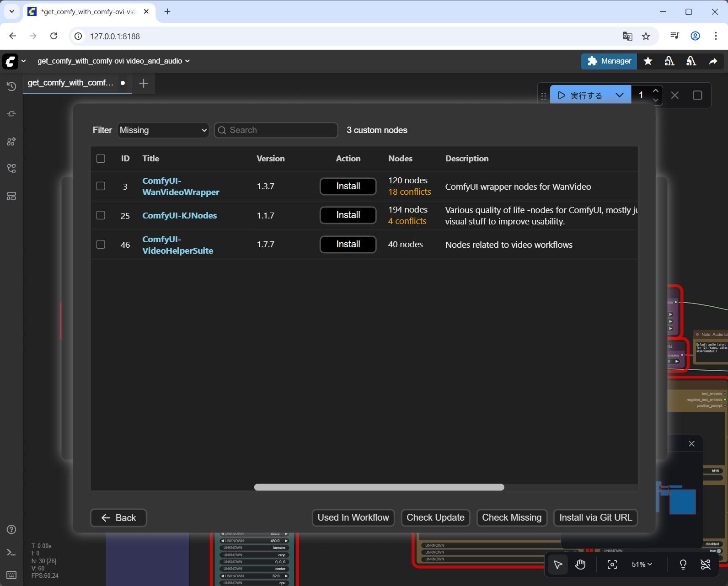Click the custom nodes Search field
728x586 pixels.
click(x=276, y=130)
